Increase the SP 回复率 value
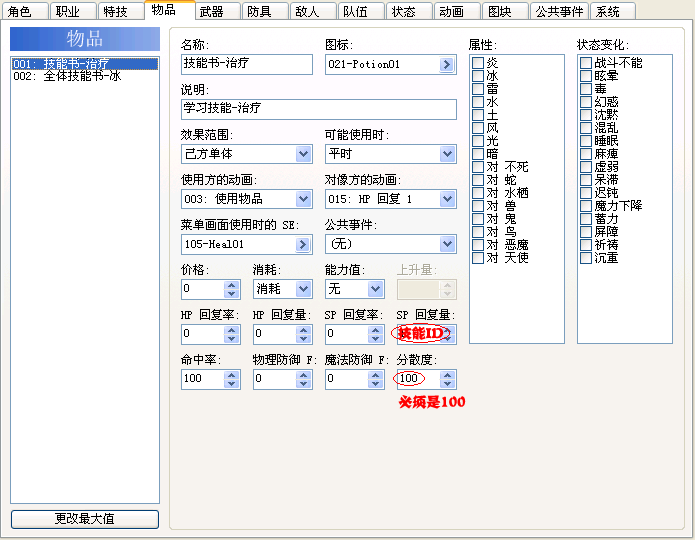 (x=375, y=330)
